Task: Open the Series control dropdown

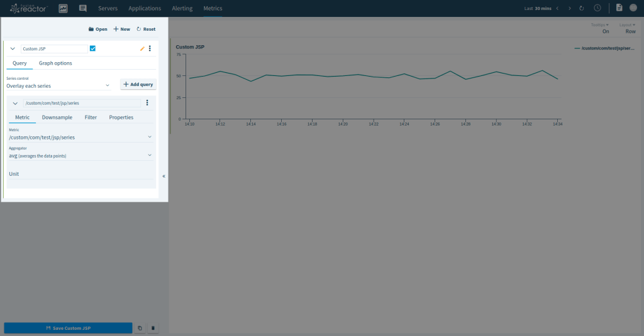Action: tap(58, 86)
